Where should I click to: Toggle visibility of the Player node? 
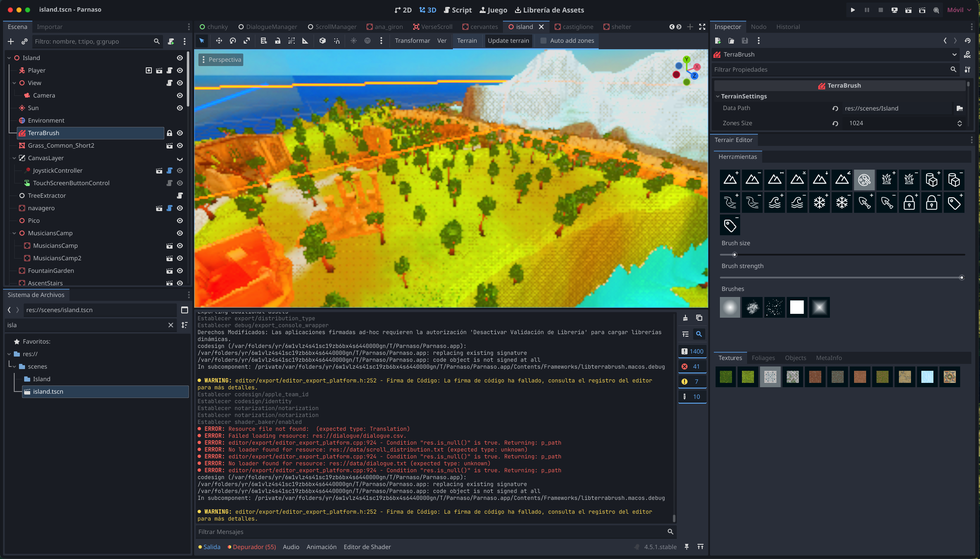180,70
